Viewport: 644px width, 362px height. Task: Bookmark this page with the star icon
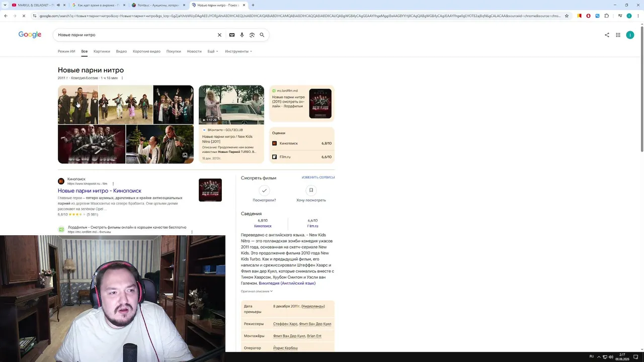[567, 16]
